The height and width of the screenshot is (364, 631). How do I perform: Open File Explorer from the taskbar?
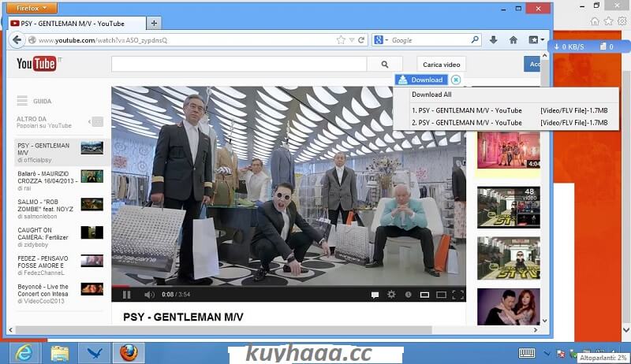coord(60,353)
